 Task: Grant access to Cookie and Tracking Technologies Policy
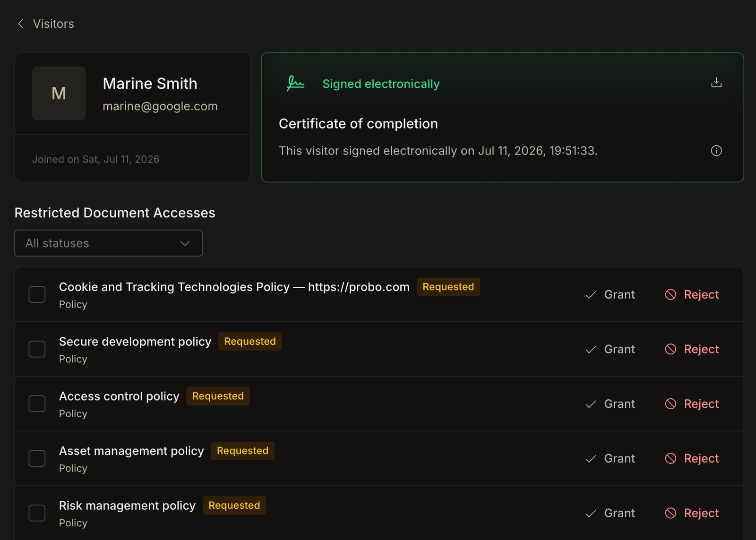click(x=610, y=294)
